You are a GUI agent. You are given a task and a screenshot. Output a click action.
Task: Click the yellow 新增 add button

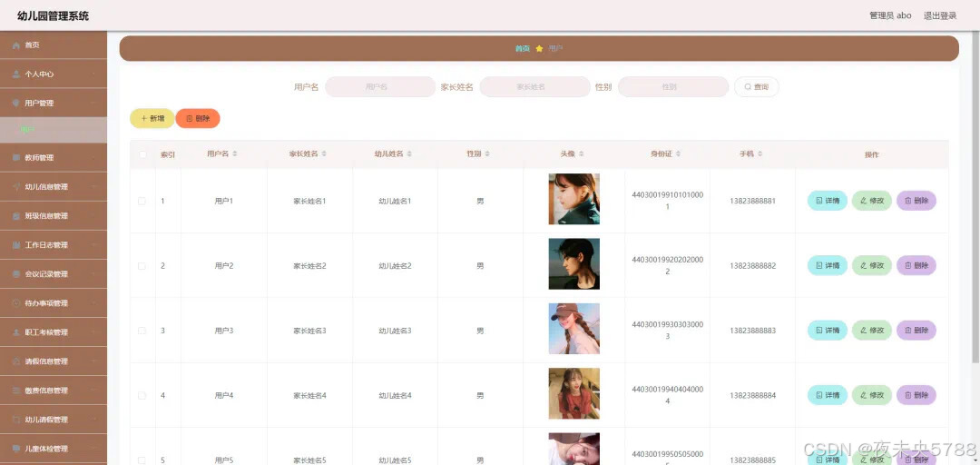pos(152,118)
